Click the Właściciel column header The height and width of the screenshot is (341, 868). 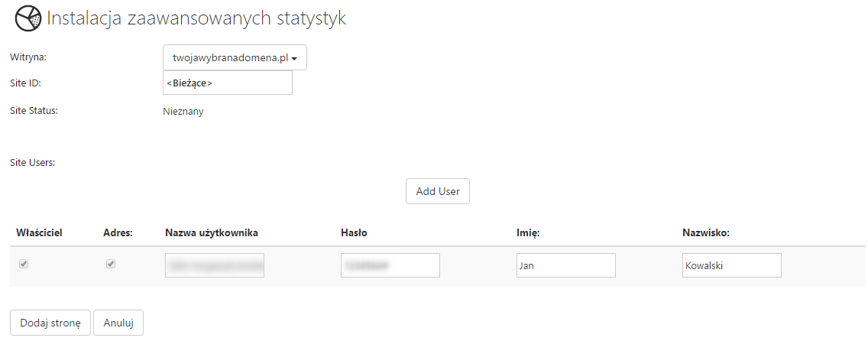(39, 232)
